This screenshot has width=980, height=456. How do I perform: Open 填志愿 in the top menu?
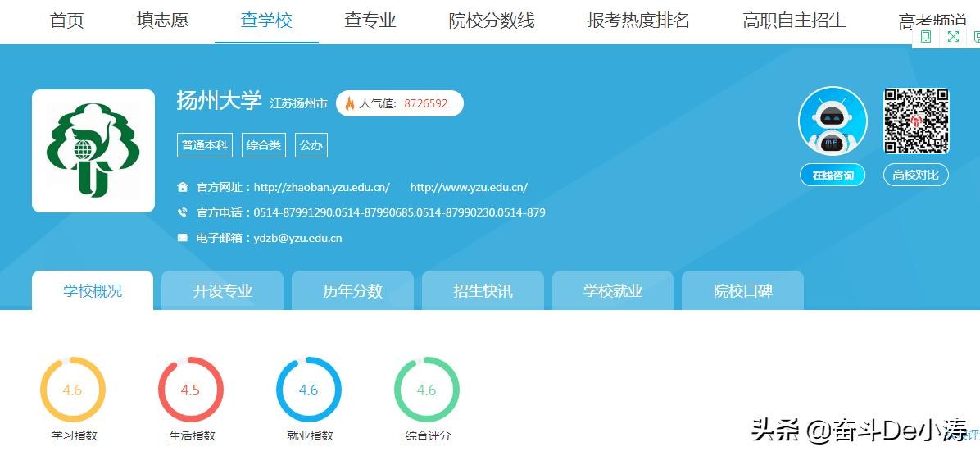(162, 21)
